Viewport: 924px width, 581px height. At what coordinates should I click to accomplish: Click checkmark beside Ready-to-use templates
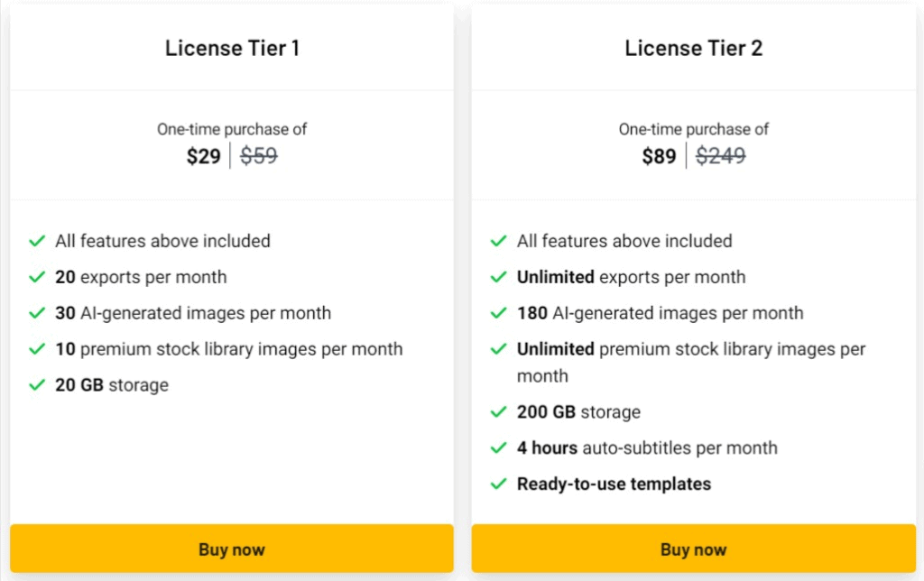tap(498, 484)
